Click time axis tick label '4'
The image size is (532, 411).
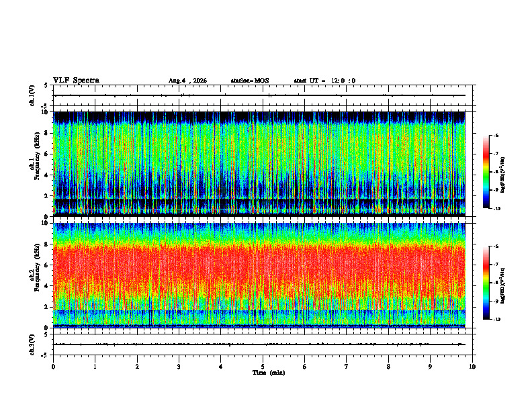click(x=220, y=367)
